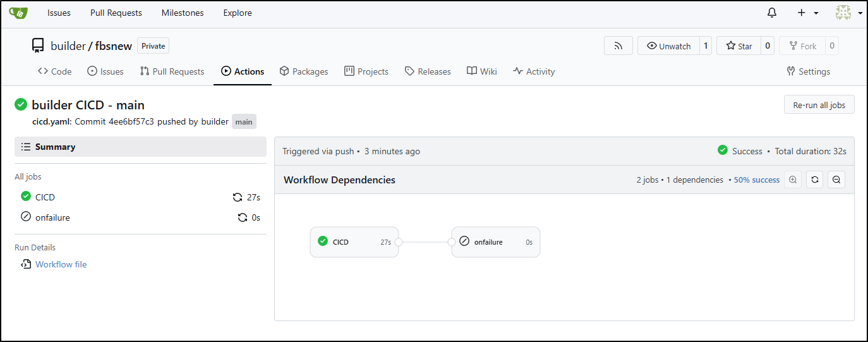Open Pull Requests in top navigation bar
Image resolution: width=868 pixels, height=342 pixels.
click(x=116, y=13)
